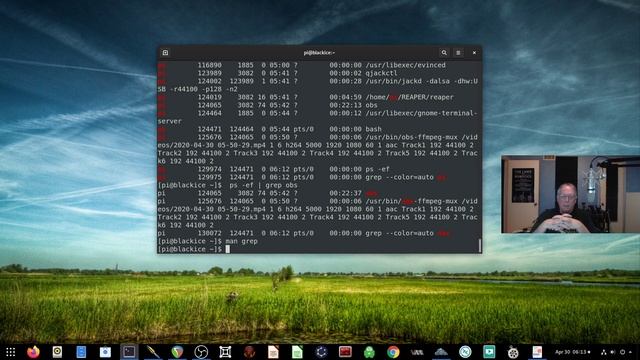Open the volume tray icon
This screenshot has height=360, width=640.
click(x=613, y=352)
